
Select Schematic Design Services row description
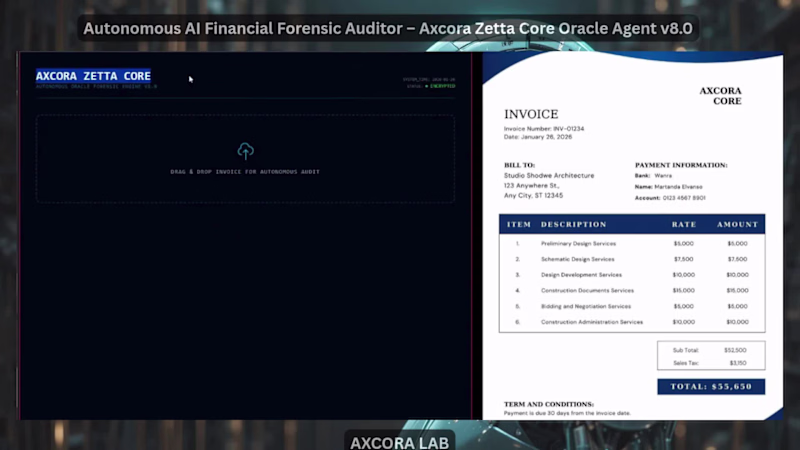578,259
